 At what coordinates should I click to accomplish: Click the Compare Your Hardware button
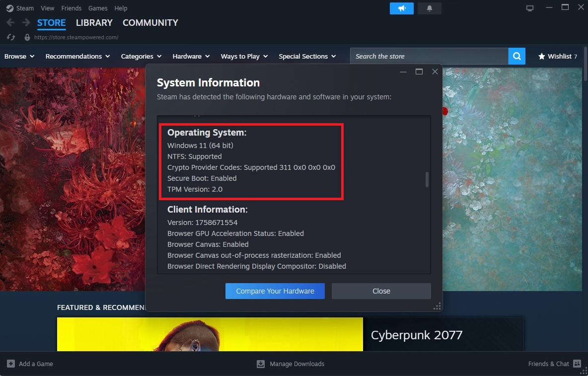coord(275,291)
